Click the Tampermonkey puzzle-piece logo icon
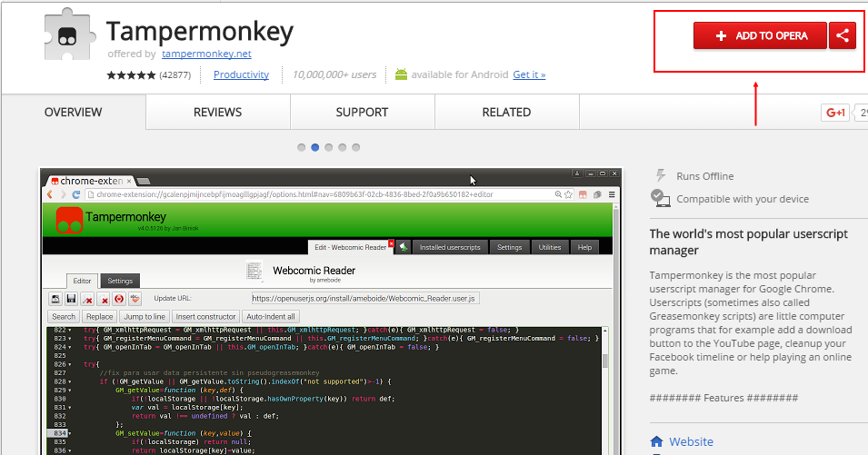This screenshot has width=868, height=455. pos(69,35)
